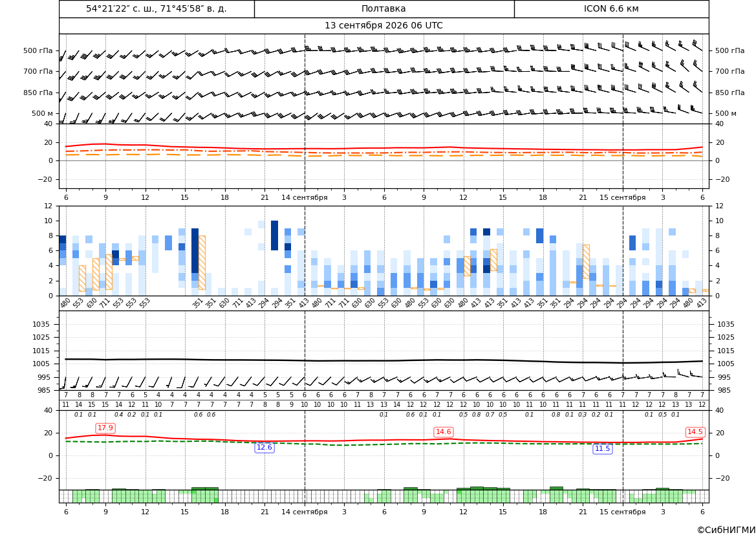Click the coordinates header cell
Image resolution: width=756 pixels, height=535 pixels.
(157, 8)
